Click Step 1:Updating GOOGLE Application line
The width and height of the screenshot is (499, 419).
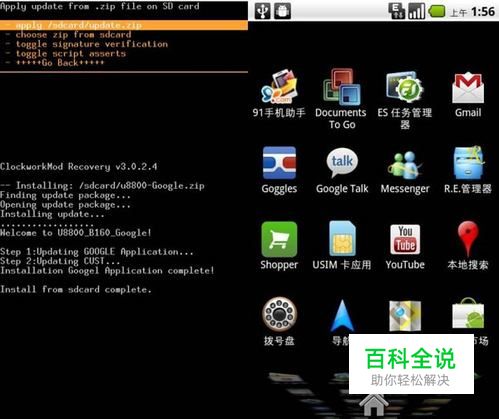[97, 252]
